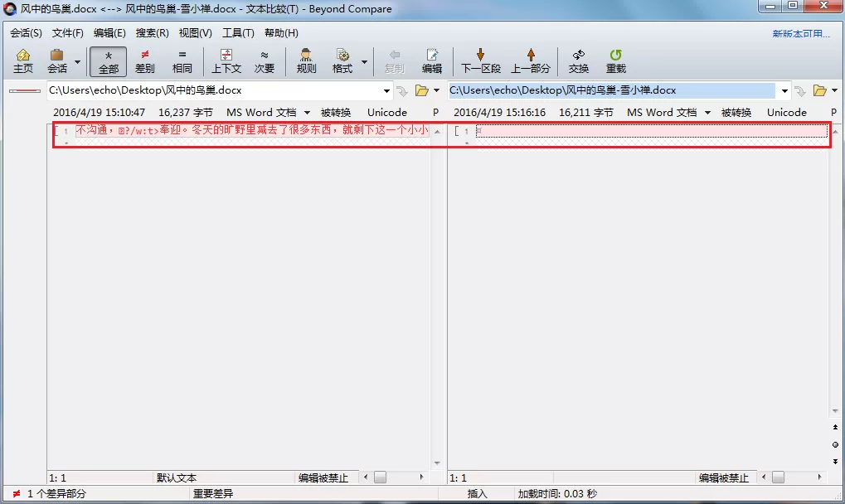This screenshot has height=504, width=845.
Task: Toggle the 全部 show-all filter
Action: (109, 61)
